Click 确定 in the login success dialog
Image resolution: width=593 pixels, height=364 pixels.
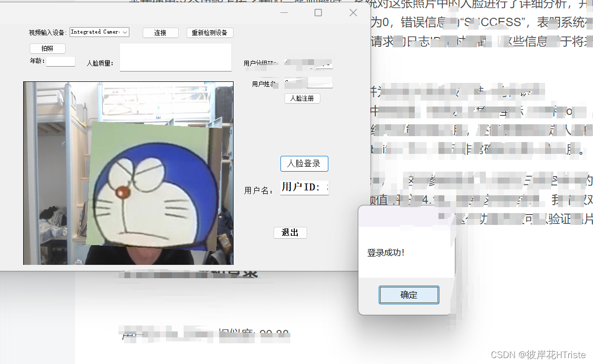click(x=409, y=295)
